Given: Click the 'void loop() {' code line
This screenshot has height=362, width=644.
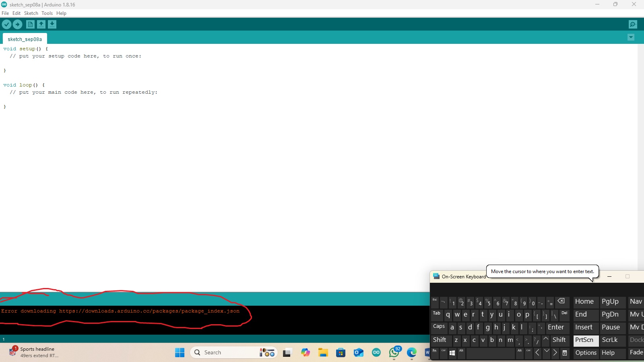Looking at the screenshot, I should coord(24,85).
